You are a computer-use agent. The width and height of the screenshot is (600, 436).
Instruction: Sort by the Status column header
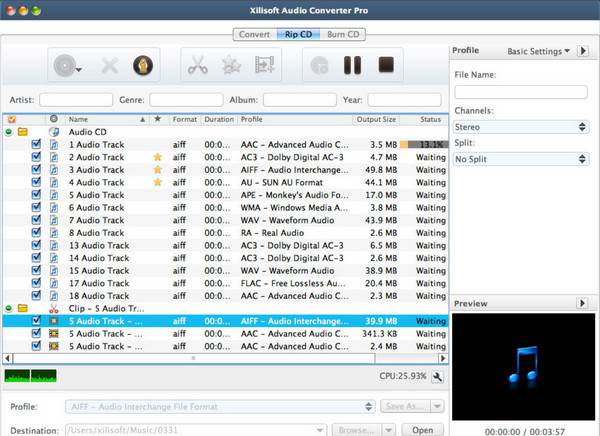pyautogui.click(x=424, y=119)
